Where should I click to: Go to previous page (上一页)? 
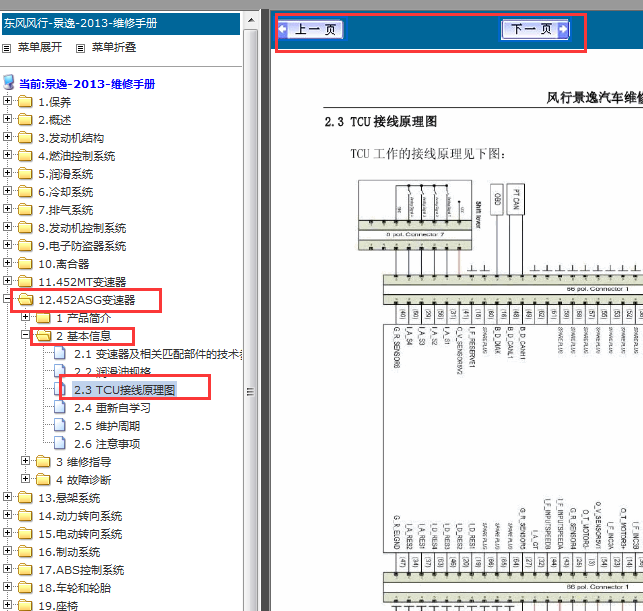311,30
